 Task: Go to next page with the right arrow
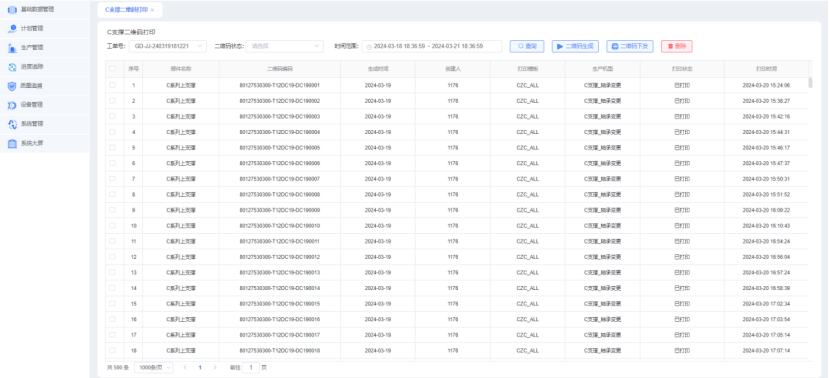click(215, 367)
